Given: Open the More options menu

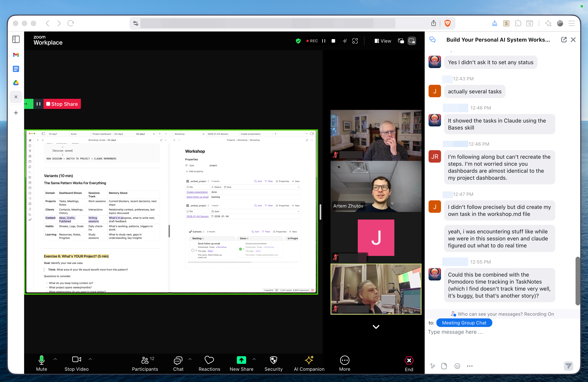Looking at the screenshot, I should coord(344,360).
